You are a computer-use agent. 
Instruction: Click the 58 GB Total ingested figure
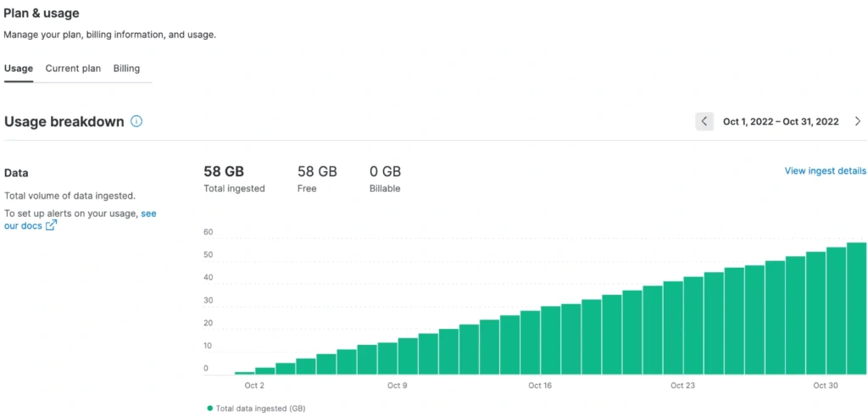224,171
